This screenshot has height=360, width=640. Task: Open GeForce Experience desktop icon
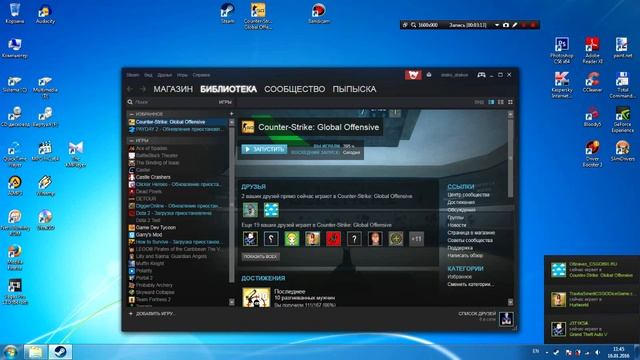622,119
